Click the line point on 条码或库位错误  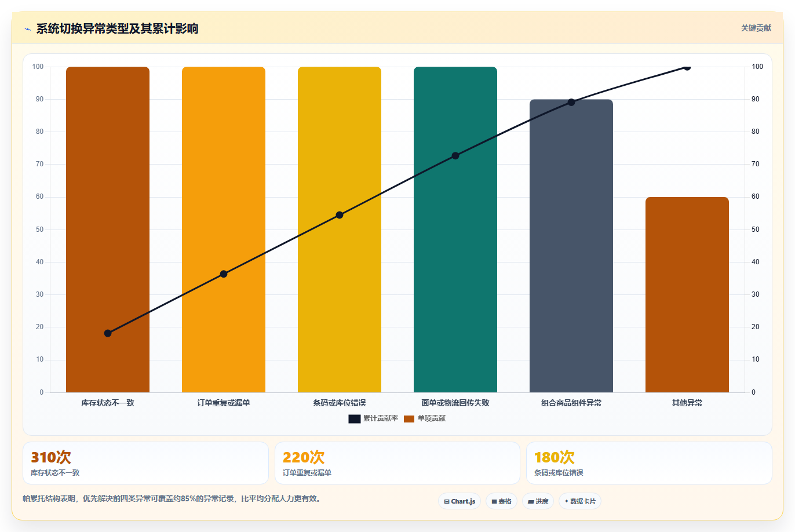340,215
